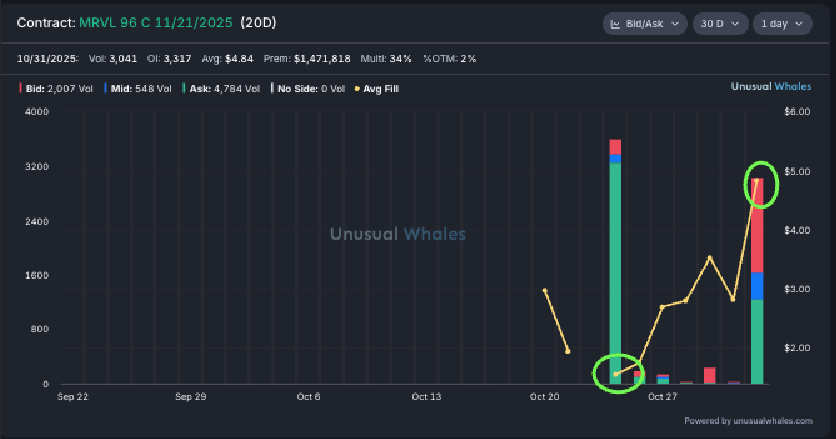The height and width of the screenshot is (439, 836).
Task: Click the $6.00 price axis label
Action: coord(797,111)
